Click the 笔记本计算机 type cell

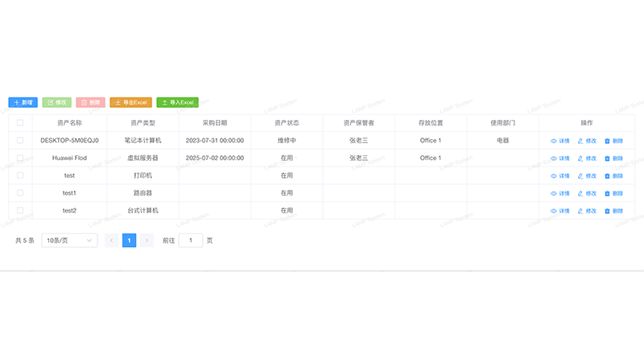pyautogui.click(x=142, y=140)
